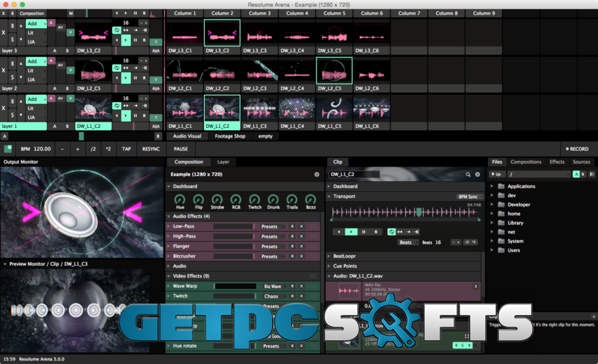Open the clip panel settings gear
Screen dimensions: 598x364
[x=478, y=174]
